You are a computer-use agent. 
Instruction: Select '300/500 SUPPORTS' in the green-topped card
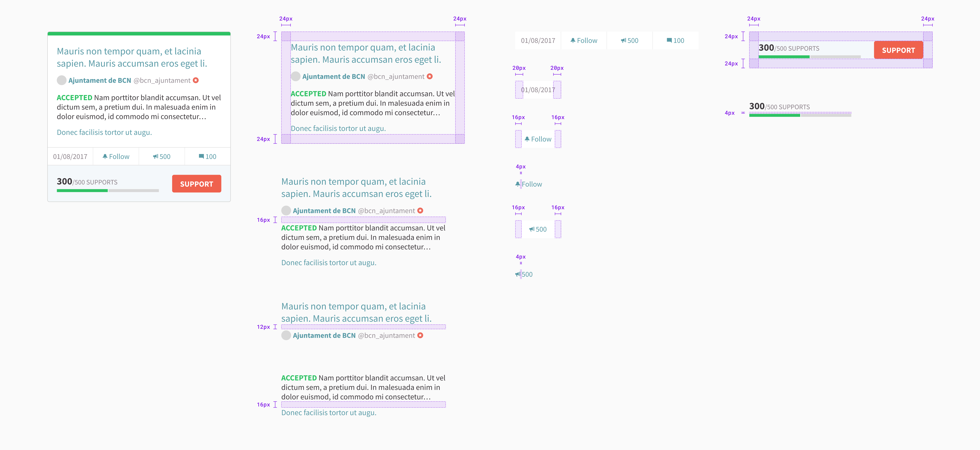coord(87,181)
